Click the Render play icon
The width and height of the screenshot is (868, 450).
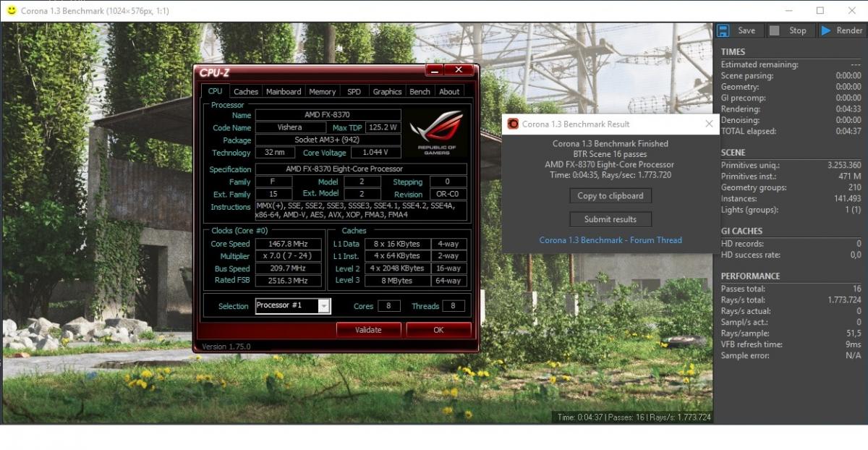point(825,30)
